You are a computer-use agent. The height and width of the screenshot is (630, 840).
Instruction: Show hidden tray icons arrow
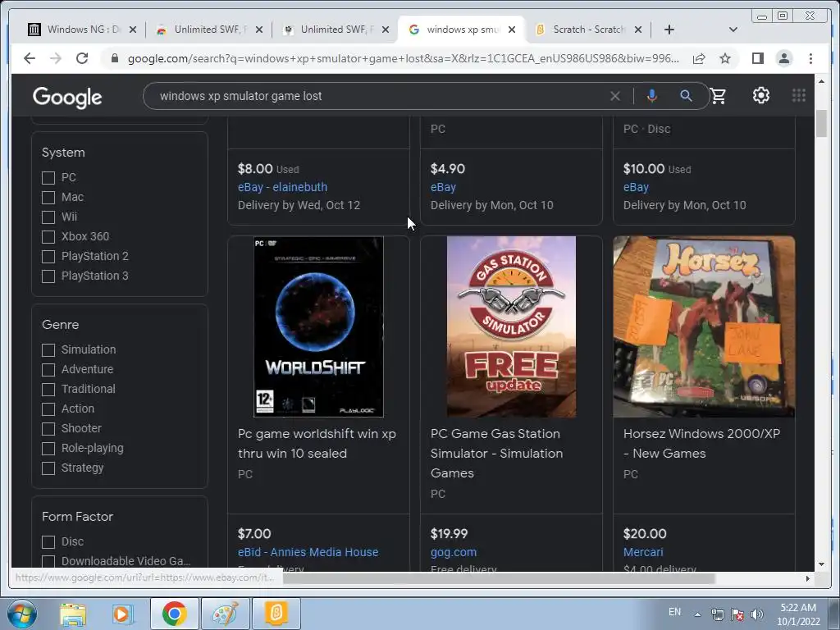click(697, 614)
